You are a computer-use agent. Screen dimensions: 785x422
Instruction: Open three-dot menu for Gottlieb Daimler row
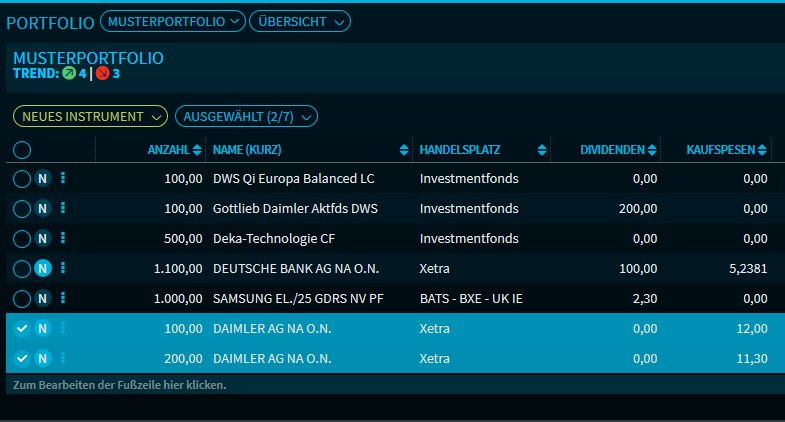pos(63,208)
